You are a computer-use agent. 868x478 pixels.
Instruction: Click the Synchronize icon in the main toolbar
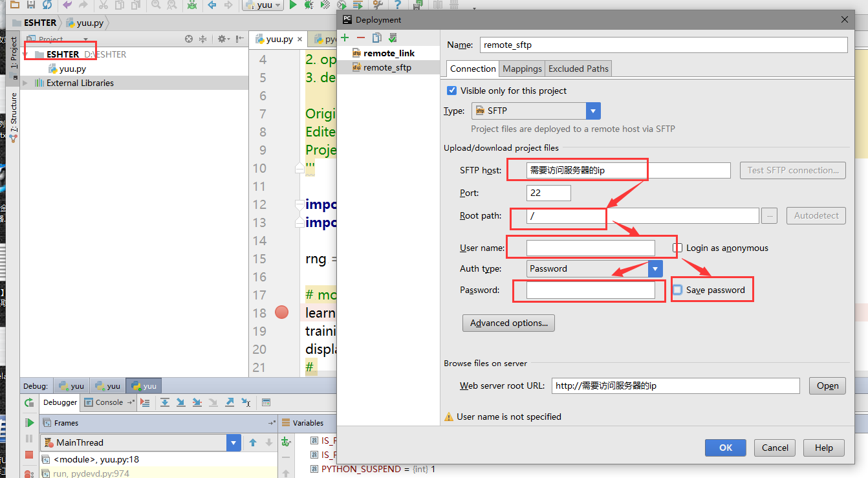[x=47, y=5]
